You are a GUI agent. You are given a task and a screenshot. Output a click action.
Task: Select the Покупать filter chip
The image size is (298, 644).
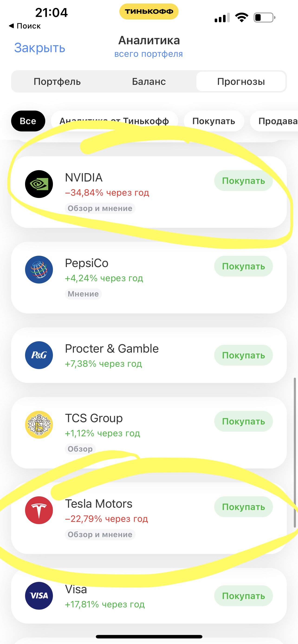coord(214,121)
